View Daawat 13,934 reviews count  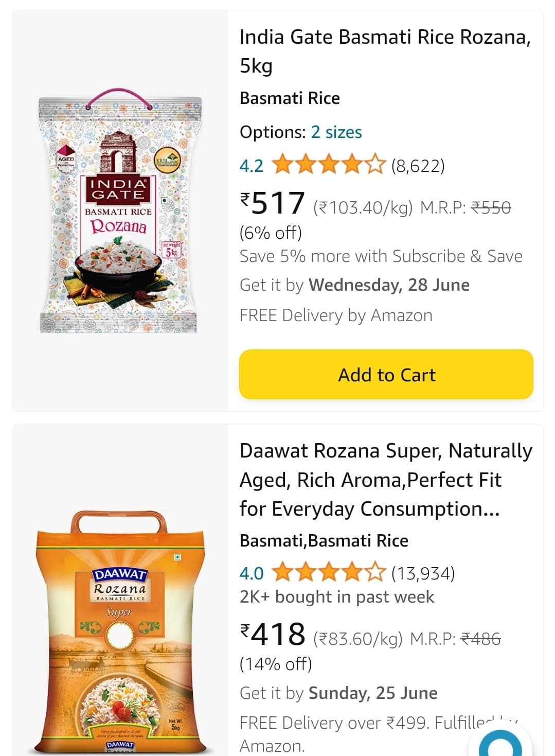[x=423, y=573]
